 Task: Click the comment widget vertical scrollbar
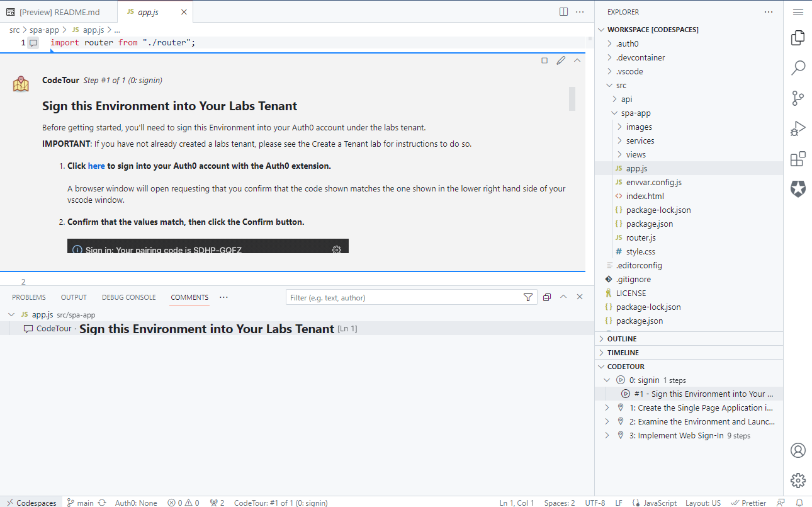tap(572, 99)
